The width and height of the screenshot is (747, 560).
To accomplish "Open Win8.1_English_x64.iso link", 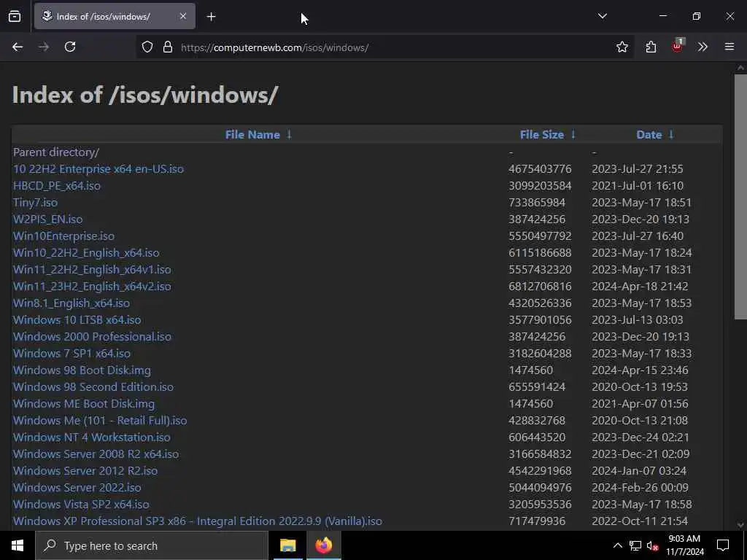I will [x=71, y=303].
